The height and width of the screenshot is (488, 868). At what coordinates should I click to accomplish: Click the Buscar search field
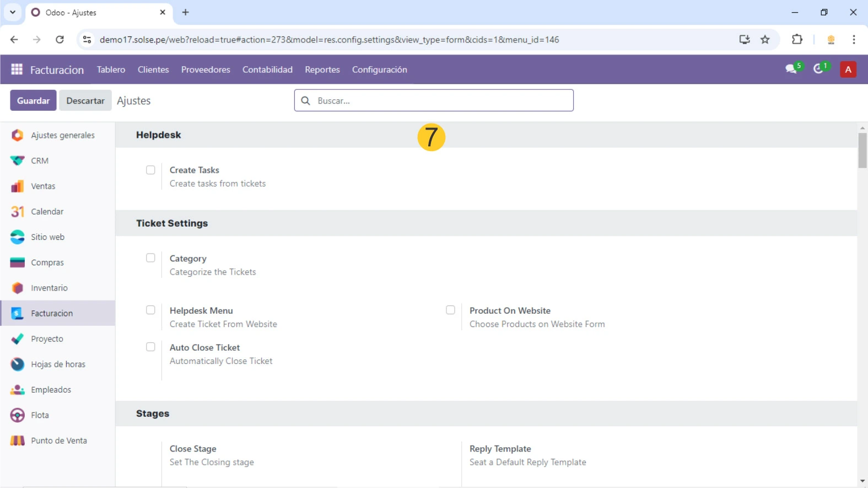tap(441, 100)
